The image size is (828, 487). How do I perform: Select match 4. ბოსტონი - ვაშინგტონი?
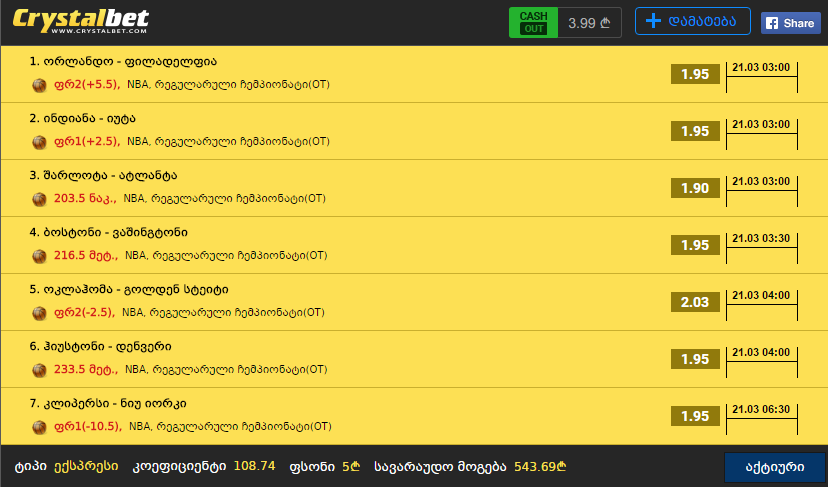(109, 232)
